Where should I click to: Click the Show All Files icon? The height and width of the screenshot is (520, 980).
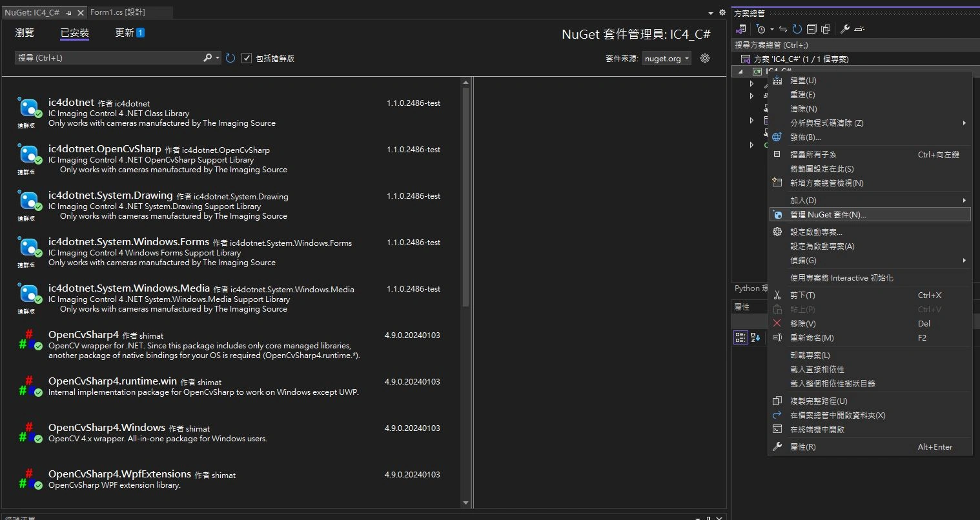pos(826,29)
